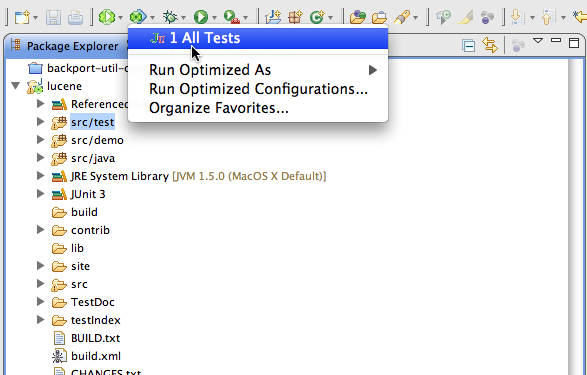Viewport: 587px width, 375px height.
Task: Click the green clover Run Optimized icon
Action: [138, 17]
